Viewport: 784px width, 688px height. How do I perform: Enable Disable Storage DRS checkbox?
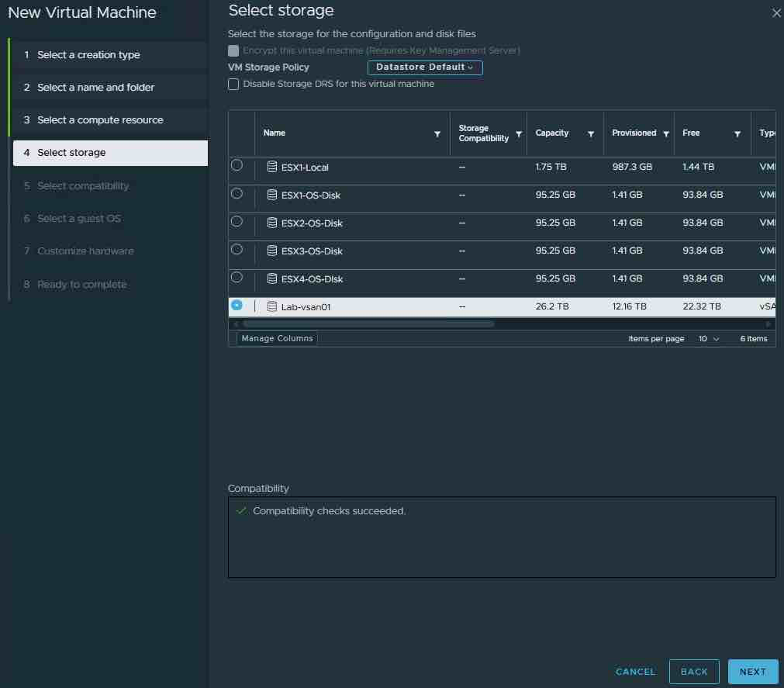tap(233, 84)
